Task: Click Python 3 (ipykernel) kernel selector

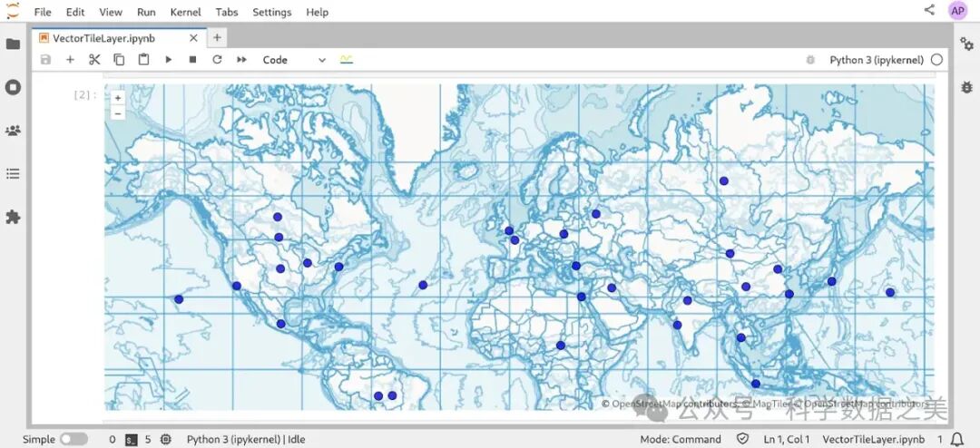Action: pos(876,60)
